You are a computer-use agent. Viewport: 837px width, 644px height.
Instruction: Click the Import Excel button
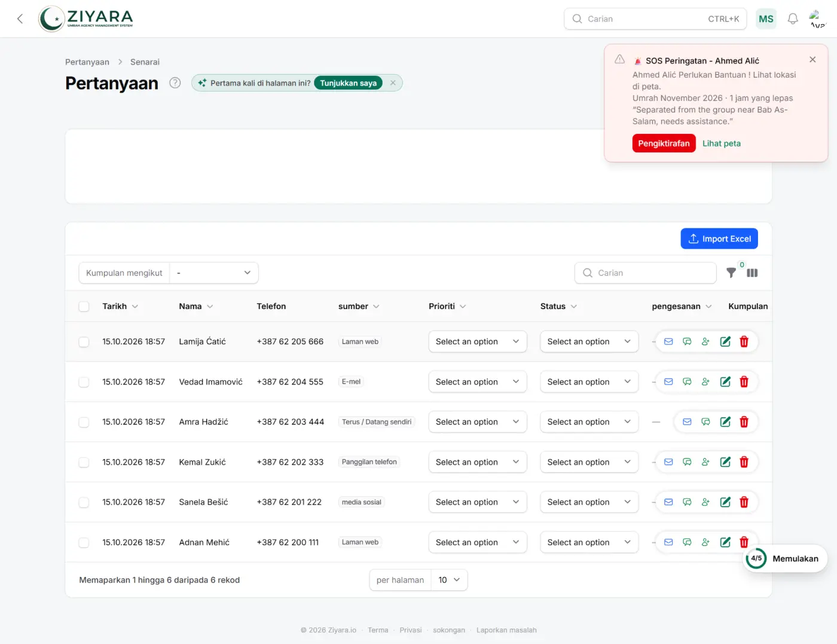[x=719, y=239]
